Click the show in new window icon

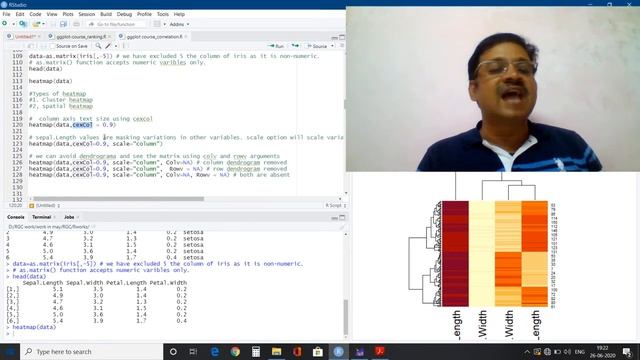point(31,46)
